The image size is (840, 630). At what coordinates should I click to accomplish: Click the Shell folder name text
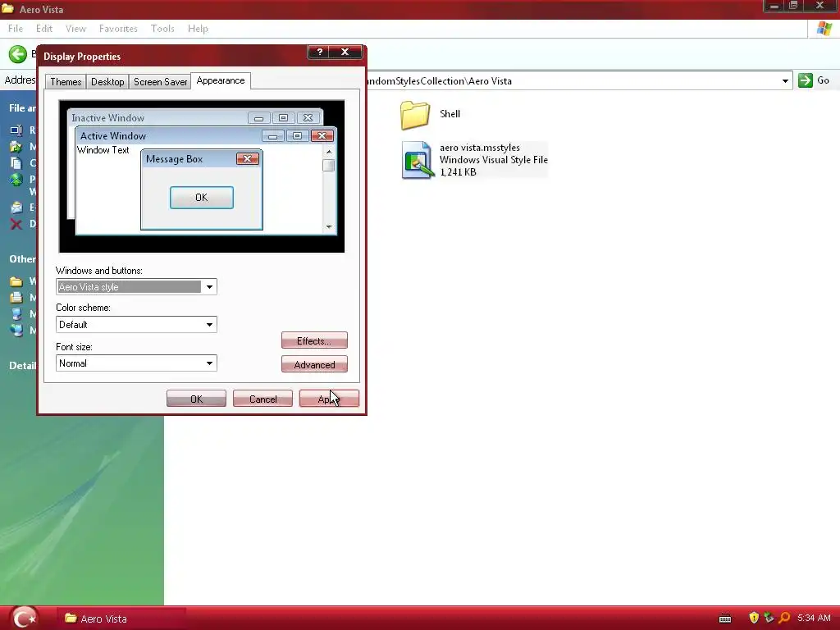pos(450,113)
